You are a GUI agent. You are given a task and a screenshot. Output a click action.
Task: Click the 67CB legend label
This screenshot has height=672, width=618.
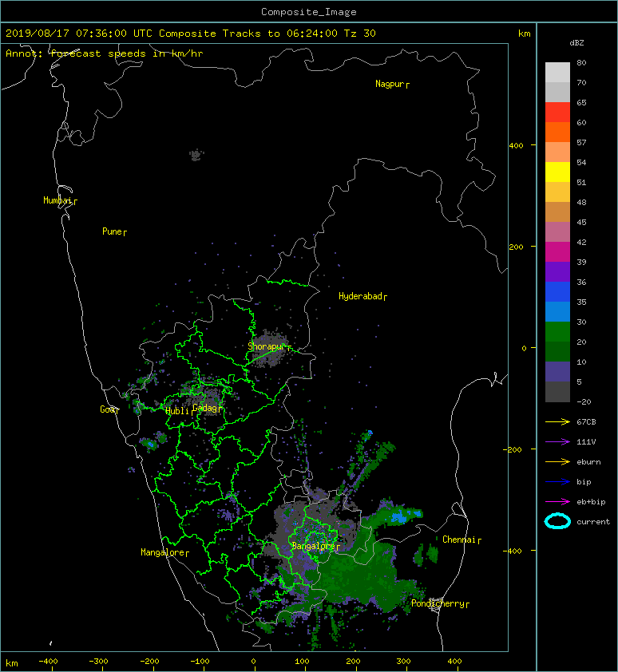[586, 421]
